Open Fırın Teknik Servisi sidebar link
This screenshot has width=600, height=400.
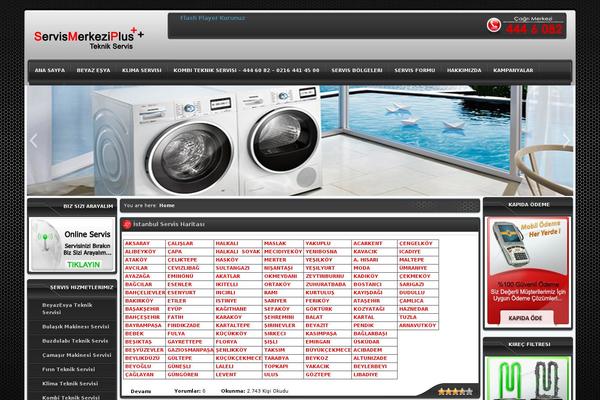click(68, 369)
